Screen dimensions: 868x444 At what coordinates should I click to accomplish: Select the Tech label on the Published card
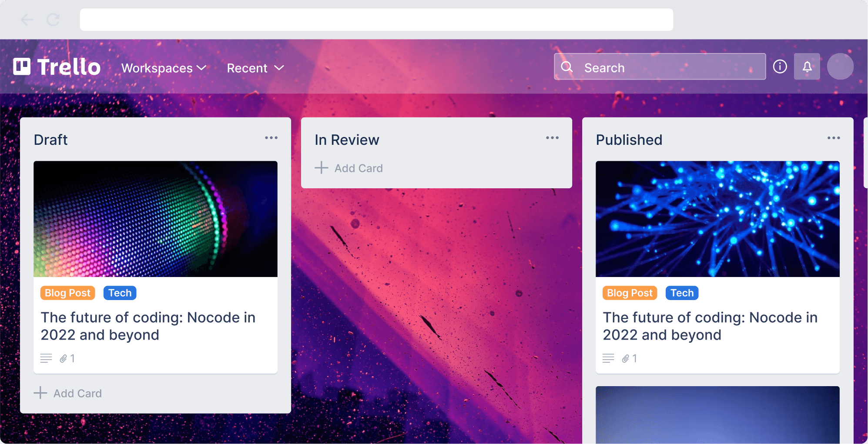pos(682,293)
